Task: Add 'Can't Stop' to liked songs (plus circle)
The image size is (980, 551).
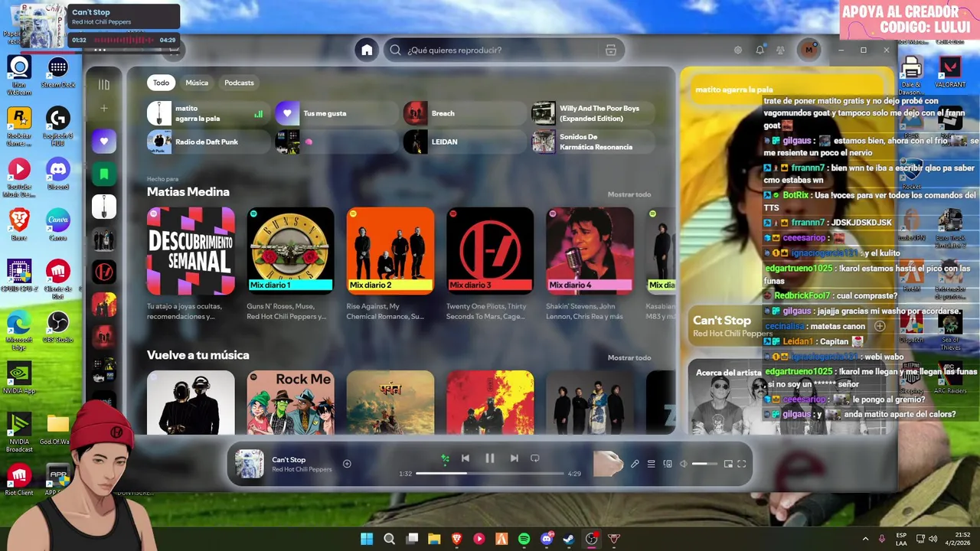Action: pos(347,464)
